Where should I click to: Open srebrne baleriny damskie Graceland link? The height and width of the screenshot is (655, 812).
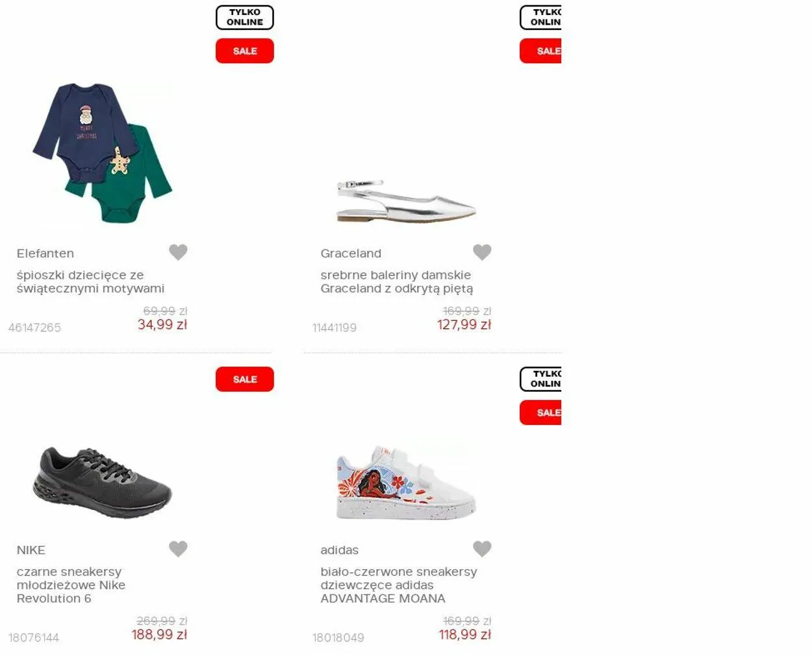pos(396,281)
